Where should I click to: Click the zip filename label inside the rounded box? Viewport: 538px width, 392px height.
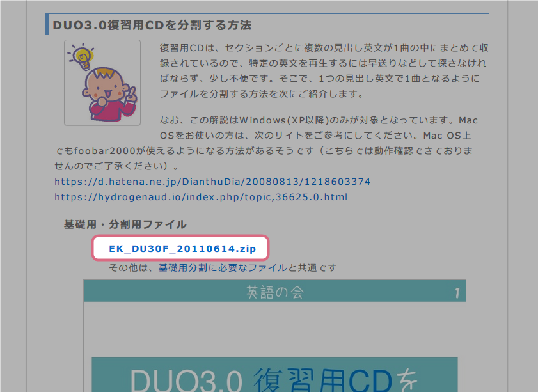182,247
